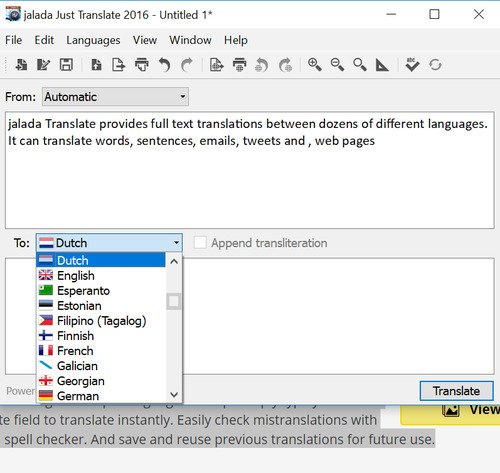
Task: Select Filipino (Tagalog) as target language
Action: click(x=101, y=321)
